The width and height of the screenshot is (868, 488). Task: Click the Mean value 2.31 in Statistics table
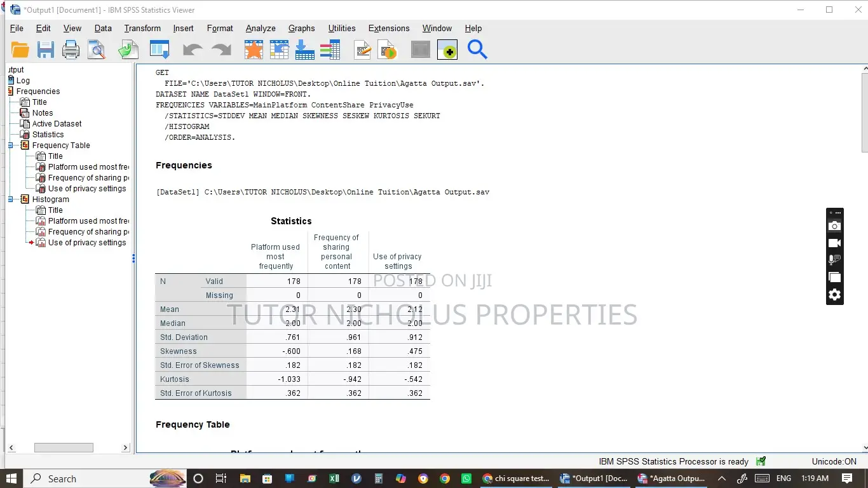[293, 309]
